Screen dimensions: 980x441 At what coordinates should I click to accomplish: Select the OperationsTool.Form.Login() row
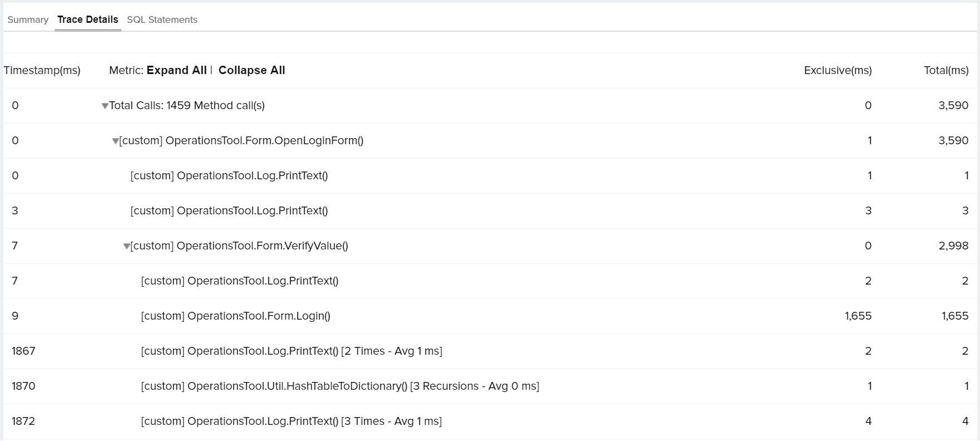tap(236, 316)
